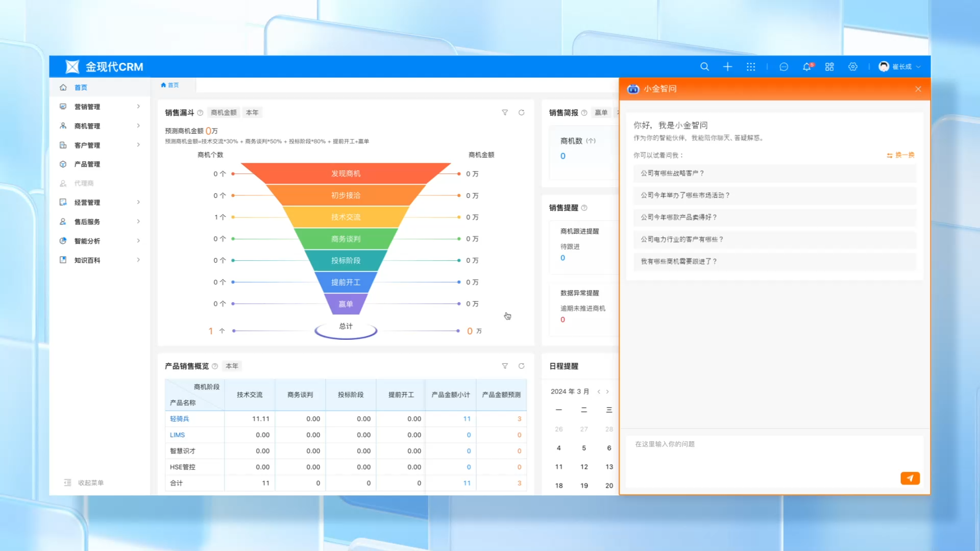The image size is (980, 551).
Task: Click the filter icon in 销售漏斗 panel
Action: pyautogui.click(x=505, y=113)
